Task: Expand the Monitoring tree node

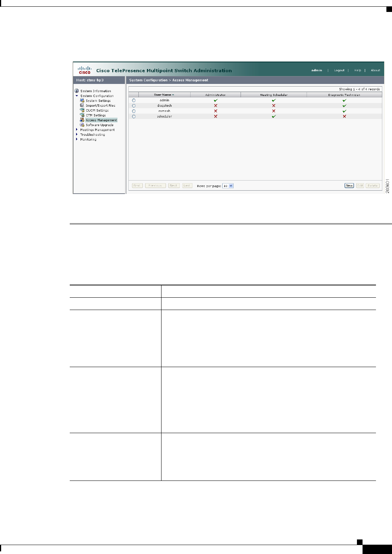Action: coord(77,140)
